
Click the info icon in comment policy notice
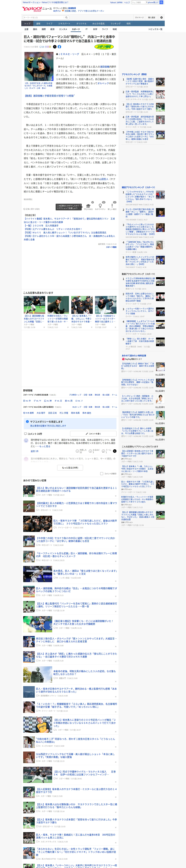[27, 422]
